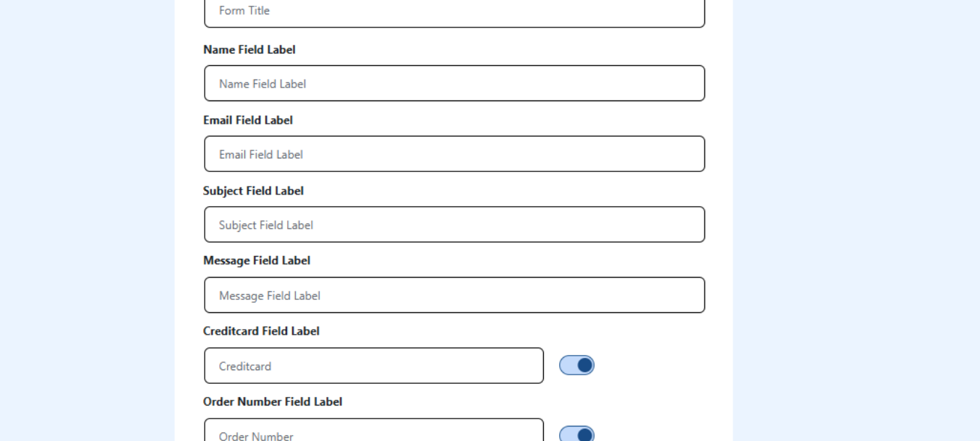Toggle the Order Number field switch
The height and width of the screenshot is (441, 980).
coord(576,434)
